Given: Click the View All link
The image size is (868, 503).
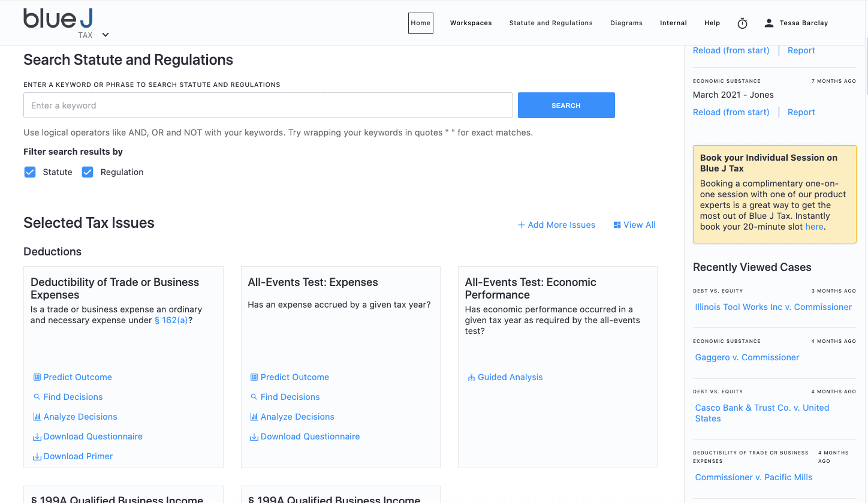Looking at the screenshot, I should [634, 225].
